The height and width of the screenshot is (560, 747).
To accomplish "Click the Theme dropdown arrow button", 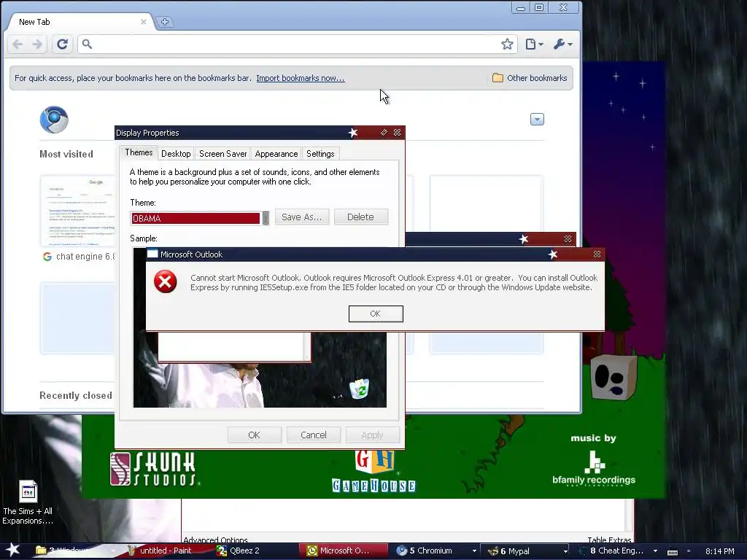I will pyautogui.click(x=266, y=218).
